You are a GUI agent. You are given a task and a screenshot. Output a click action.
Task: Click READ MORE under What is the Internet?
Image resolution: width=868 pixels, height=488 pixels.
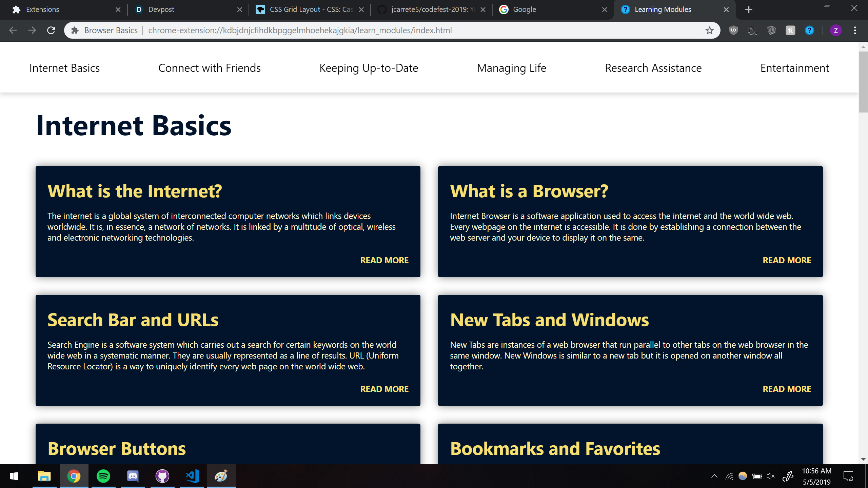pos(384,260)
